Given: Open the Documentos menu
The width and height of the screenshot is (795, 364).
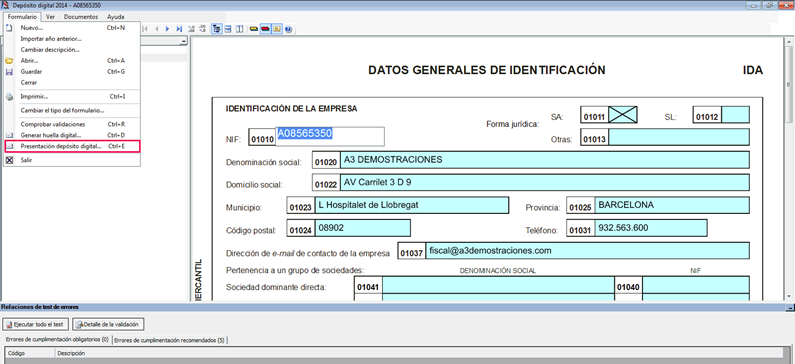Looking at the screenshot, I should (81, 17).
